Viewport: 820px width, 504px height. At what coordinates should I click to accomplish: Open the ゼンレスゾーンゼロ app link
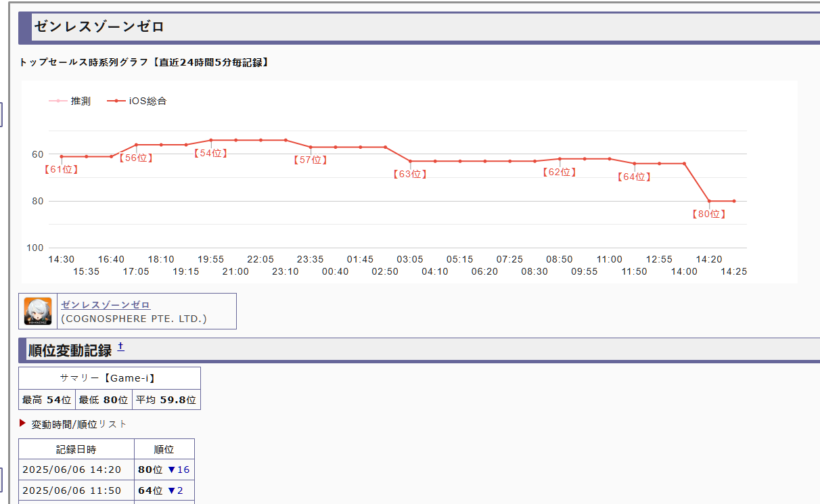coord(106,305)
